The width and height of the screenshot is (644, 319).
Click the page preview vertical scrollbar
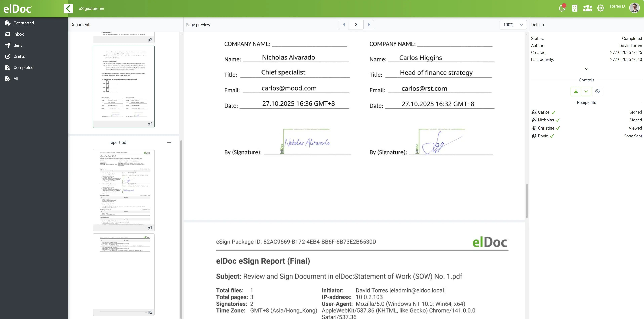pos(527,201)
